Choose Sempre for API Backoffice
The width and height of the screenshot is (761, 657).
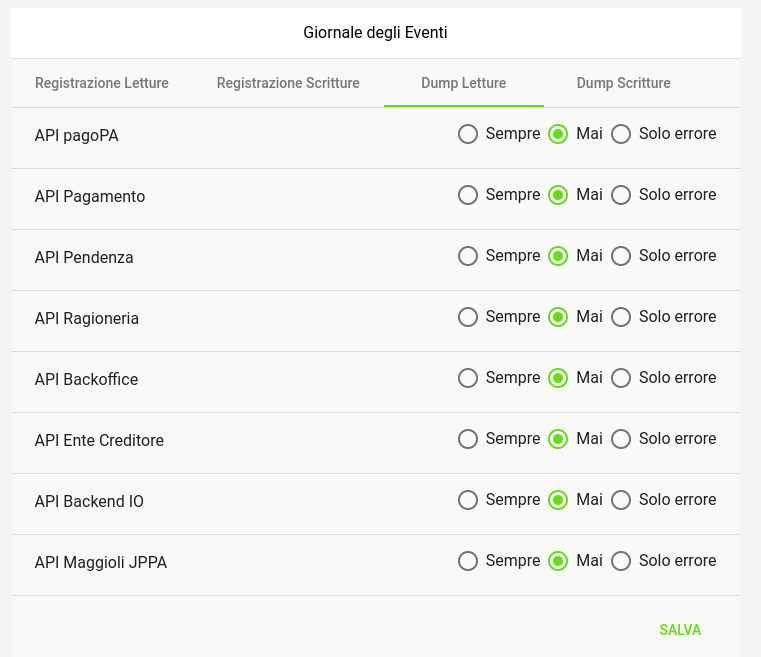(468, 378)
